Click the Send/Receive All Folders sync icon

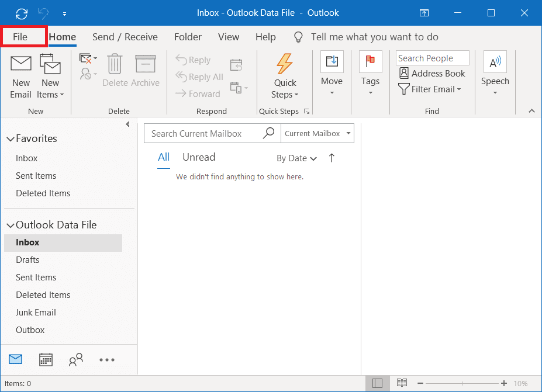[x=22, y=13]
